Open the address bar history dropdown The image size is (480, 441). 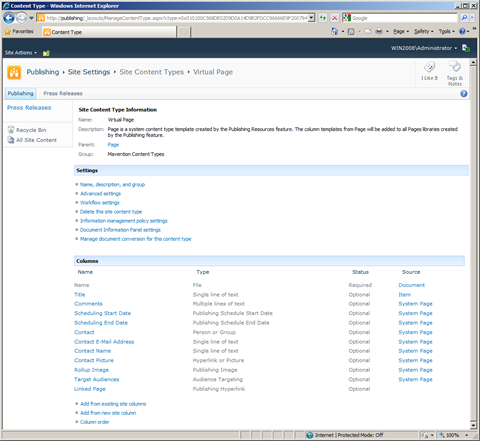pyautogui.click(x=311, y=18)
